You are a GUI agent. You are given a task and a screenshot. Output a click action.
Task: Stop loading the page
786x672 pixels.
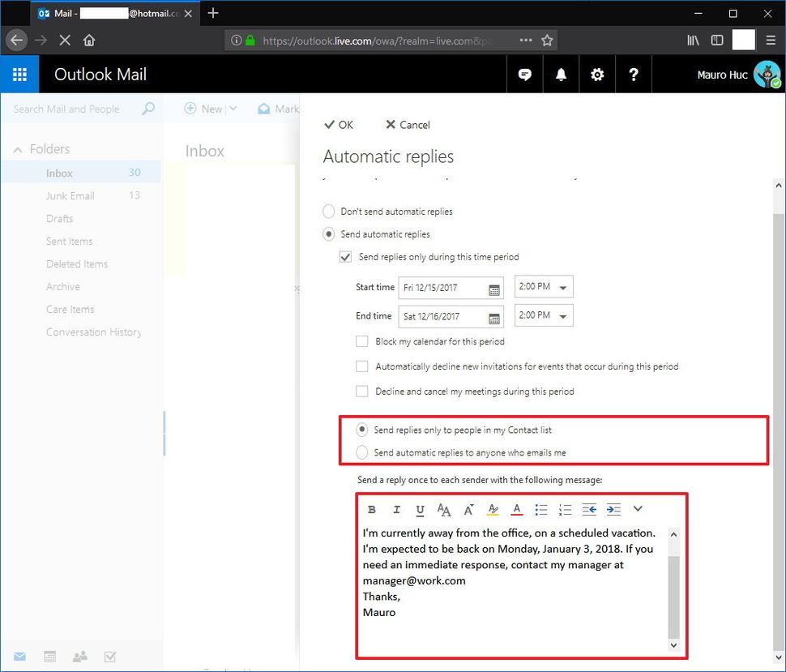pyautogui.click(x=65, y=40)
